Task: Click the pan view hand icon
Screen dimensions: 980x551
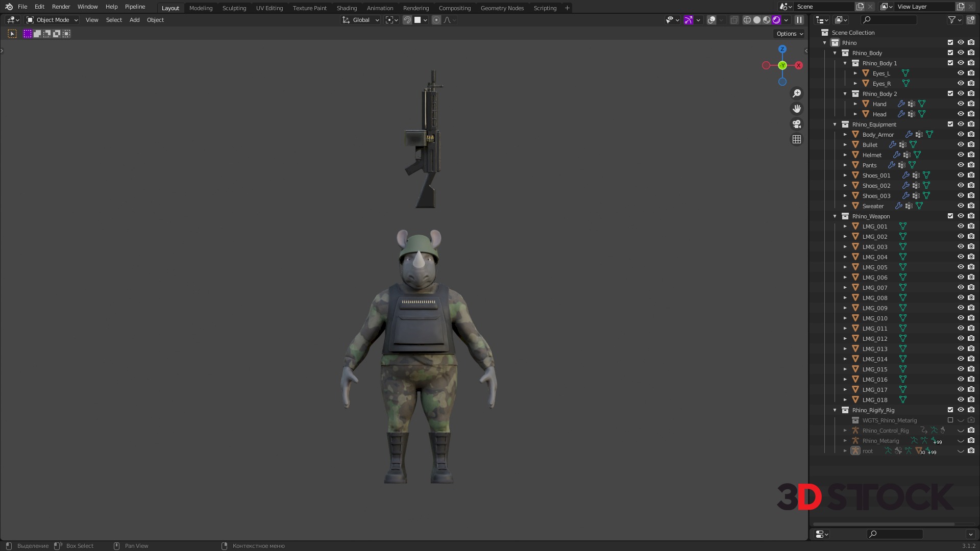Action: click(797, 109)
